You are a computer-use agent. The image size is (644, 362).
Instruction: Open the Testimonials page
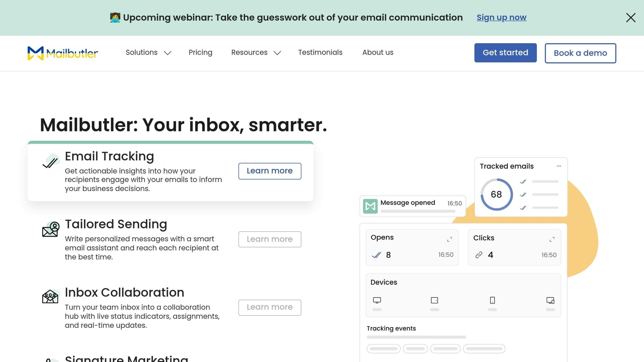click(x=320, y=52)
